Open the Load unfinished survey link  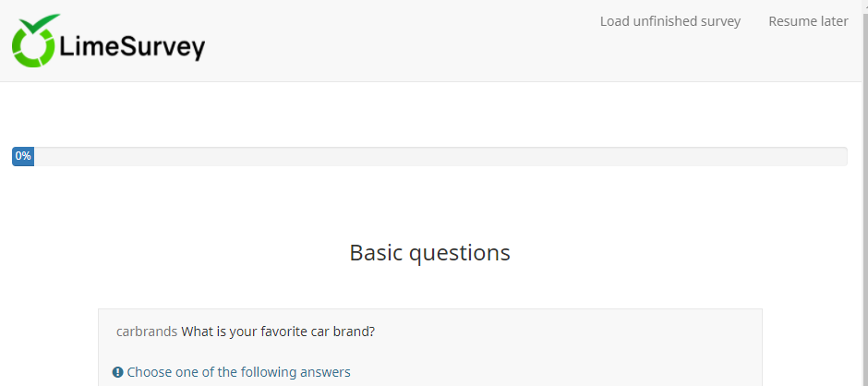point(669,21)
